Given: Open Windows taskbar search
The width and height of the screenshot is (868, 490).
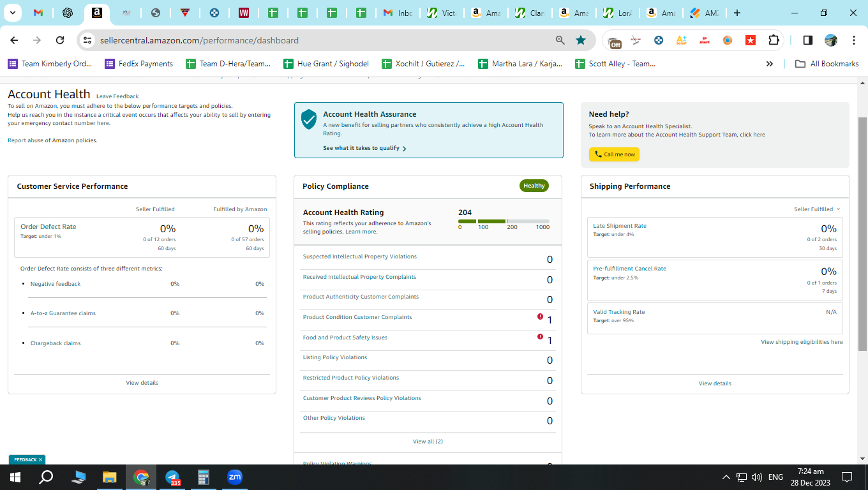Looking at the screenshot, I should point(46,477).
